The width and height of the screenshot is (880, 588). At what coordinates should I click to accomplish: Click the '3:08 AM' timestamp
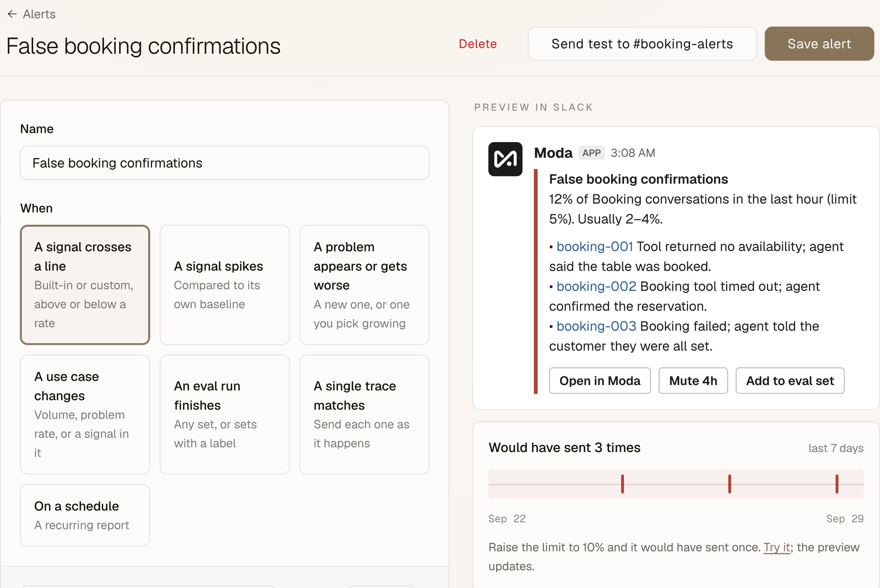point(632,153)
